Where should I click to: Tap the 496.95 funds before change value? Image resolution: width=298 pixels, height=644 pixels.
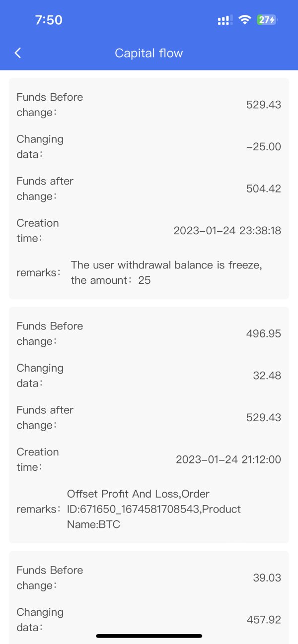(x=263, y=333)
